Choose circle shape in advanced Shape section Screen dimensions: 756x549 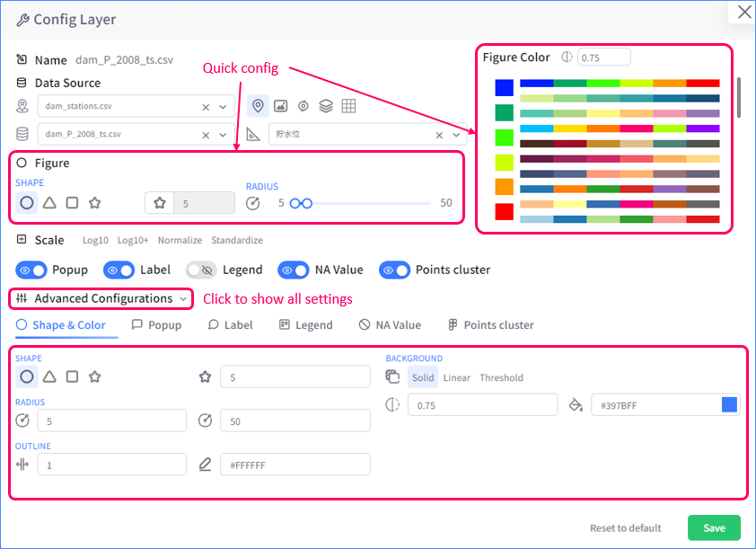27,376
